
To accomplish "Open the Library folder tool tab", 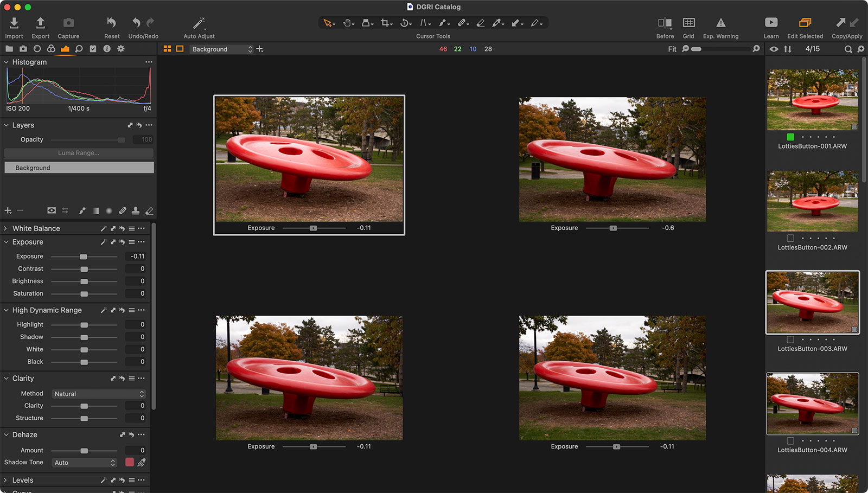I will 9,49.
